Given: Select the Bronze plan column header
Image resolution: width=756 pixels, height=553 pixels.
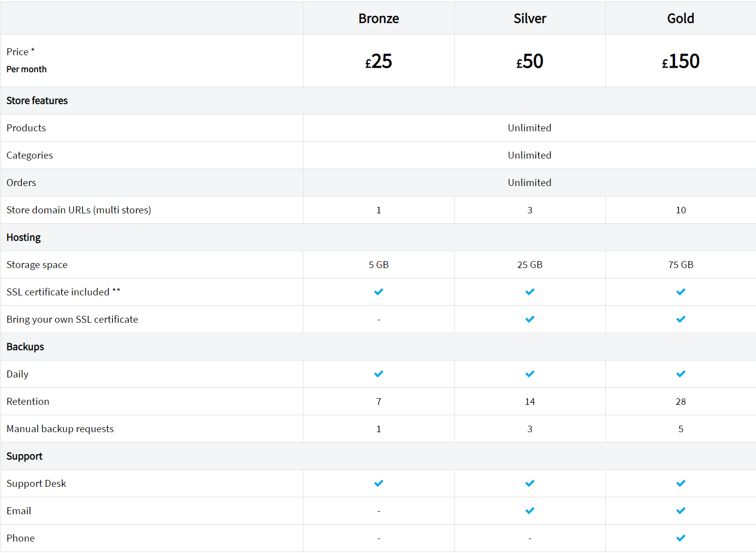Looking at the screenshot, I should [x=378, y=18].
